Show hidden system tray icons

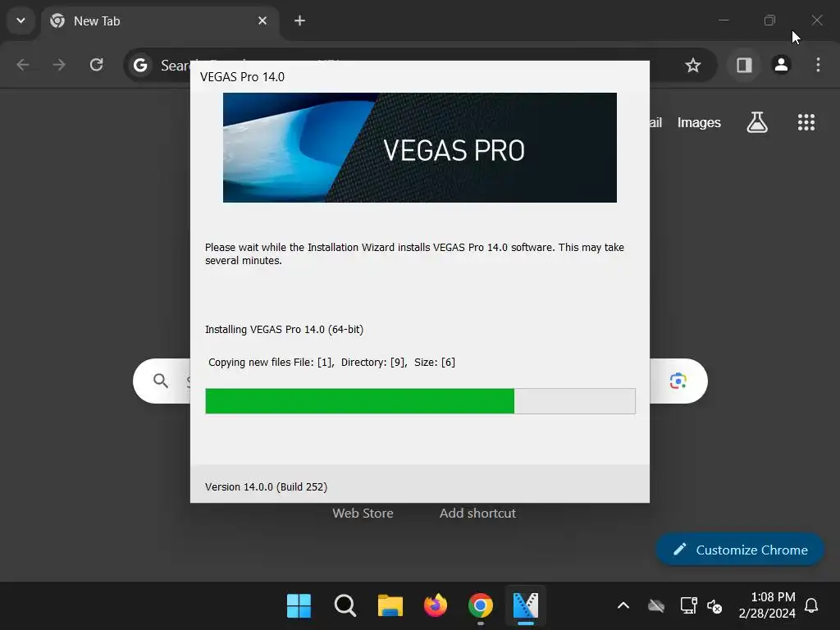coord(623,606)
